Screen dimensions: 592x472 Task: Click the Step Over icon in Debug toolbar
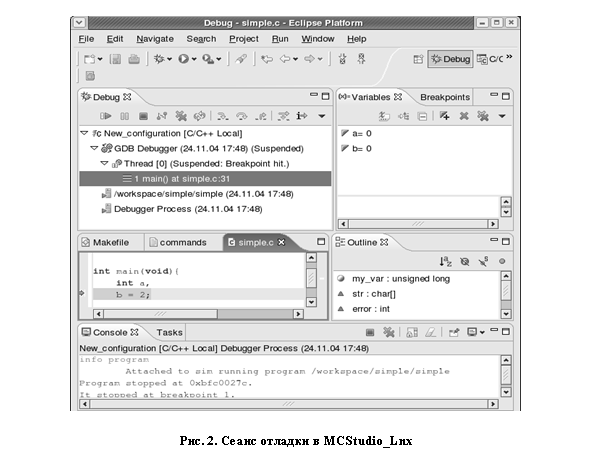242,116
